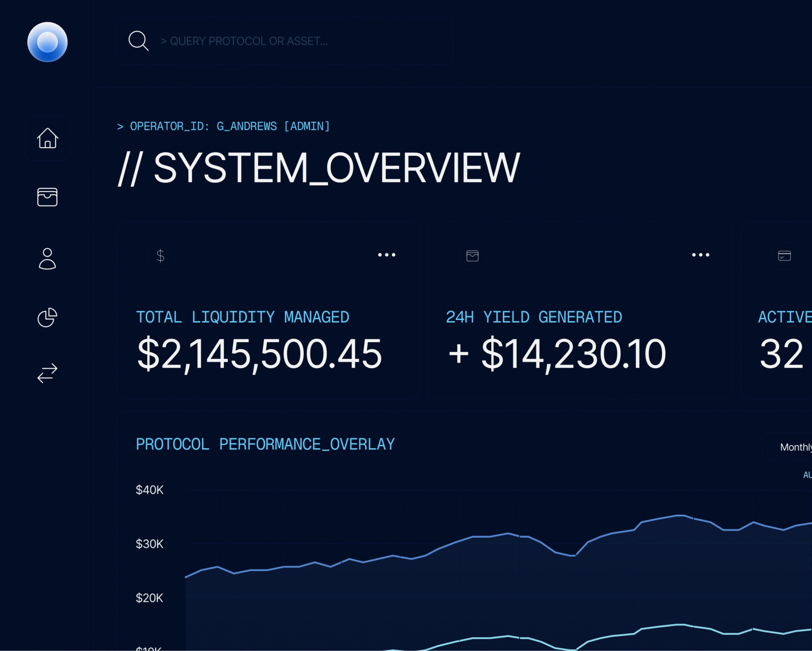Open the User profile sidebar icon
This screenshot has height=651, width=812.
point(47,259)
